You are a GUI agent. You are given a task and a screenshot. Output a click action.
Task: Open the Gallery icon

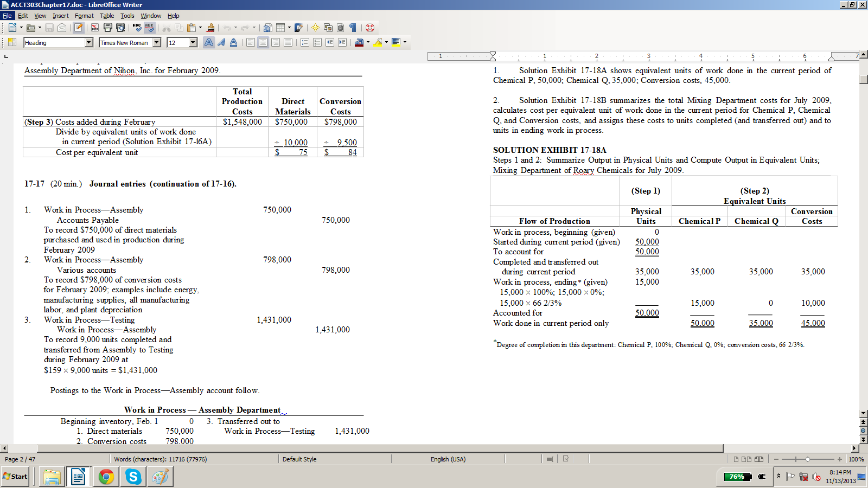[328, 28]
